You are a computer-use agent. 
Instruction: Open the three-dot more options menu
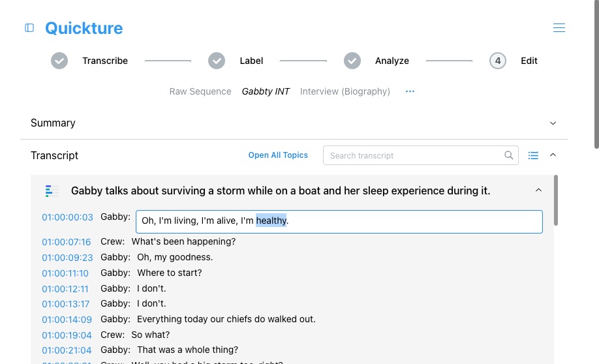pos(410,91)
